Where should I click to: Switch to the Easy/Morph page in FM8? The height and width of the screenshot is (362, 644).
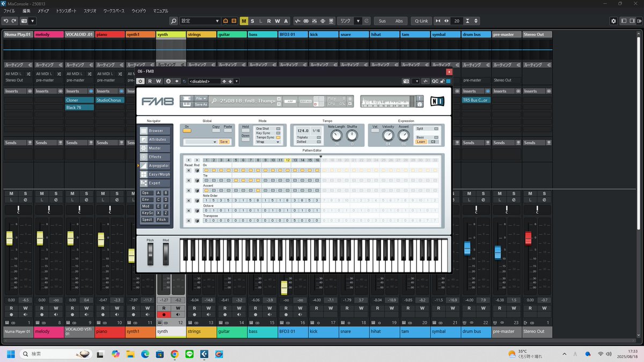(x=156, y=174)
